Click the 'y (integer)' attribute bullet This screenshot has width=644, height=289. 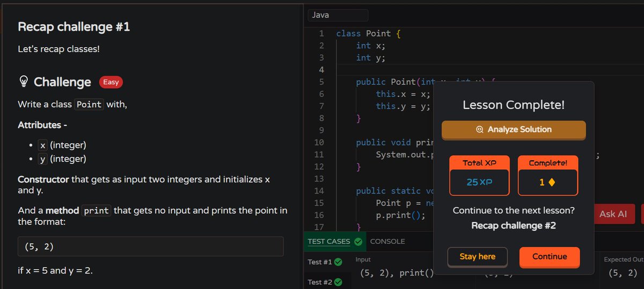[62, 159]
